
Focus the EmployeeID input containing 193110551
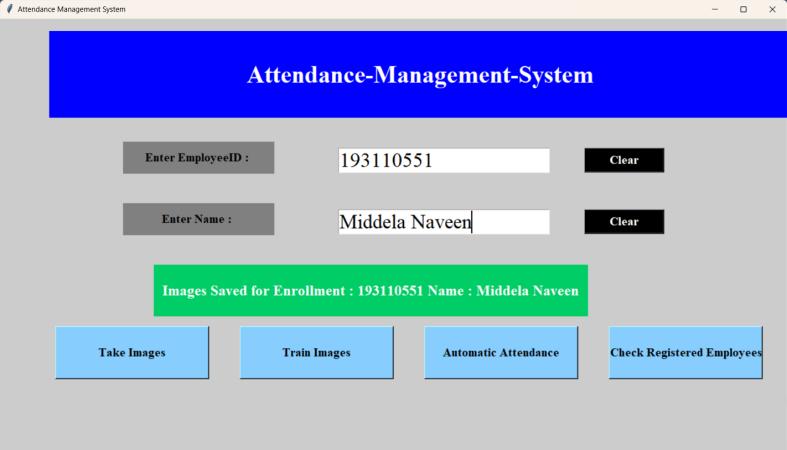pyautogui.click(x=444, y=161)
